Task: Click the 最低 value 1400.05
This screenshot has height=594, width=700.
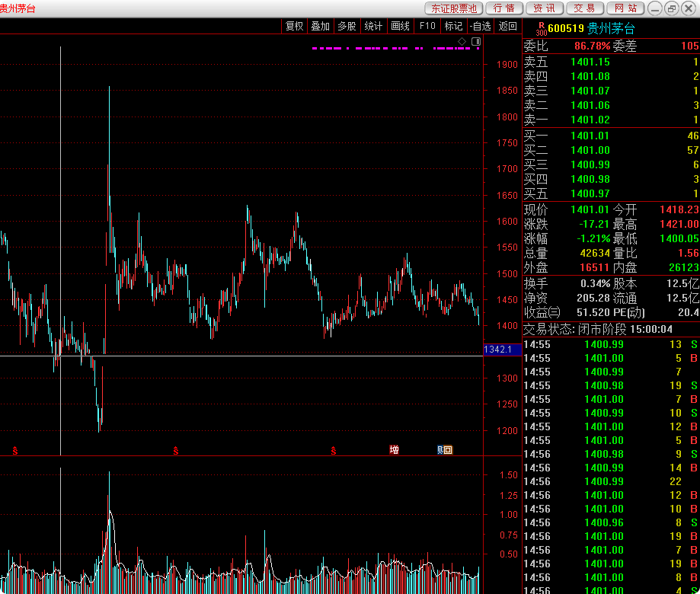Action: (x=679, y=238)
